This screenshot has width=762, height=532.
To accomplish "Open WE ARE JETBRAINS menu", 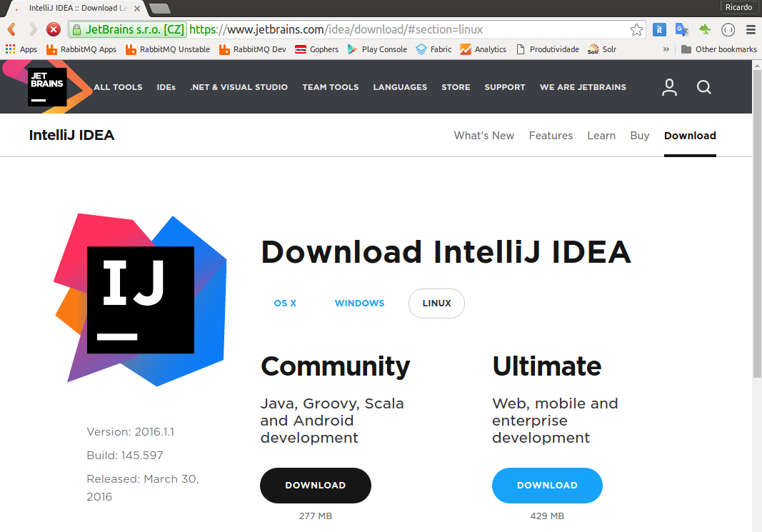I will [583, 87].
